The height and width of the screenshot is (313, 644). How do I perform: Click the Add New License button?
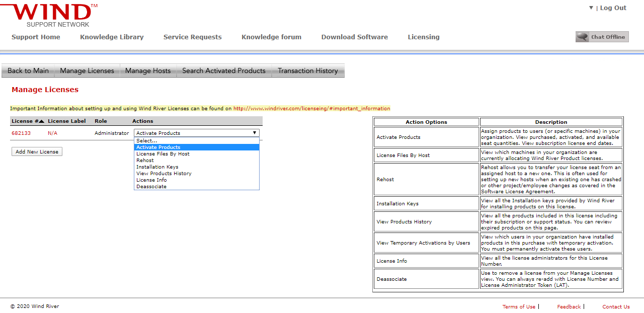click(x=37, y=151)
